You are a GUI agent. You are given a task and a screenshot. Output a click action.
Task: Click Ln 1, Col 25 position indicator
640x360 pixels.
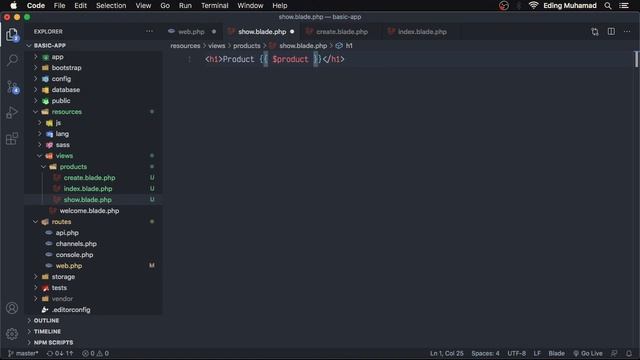pos(447,353)
